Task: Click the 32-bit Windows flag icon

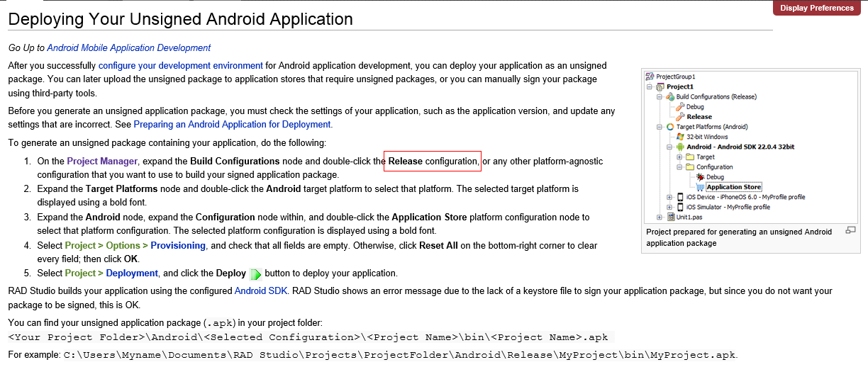Action: click(680, 137)
